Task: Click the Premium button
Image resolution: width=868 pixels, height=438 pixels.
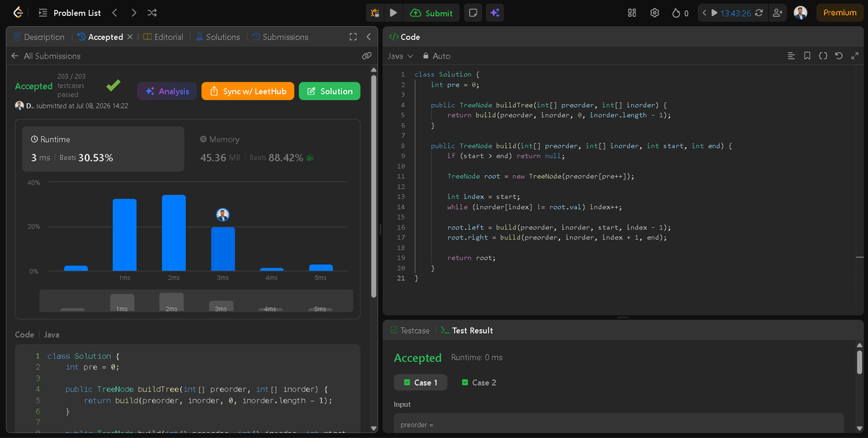Action: (x=839, y=13)
